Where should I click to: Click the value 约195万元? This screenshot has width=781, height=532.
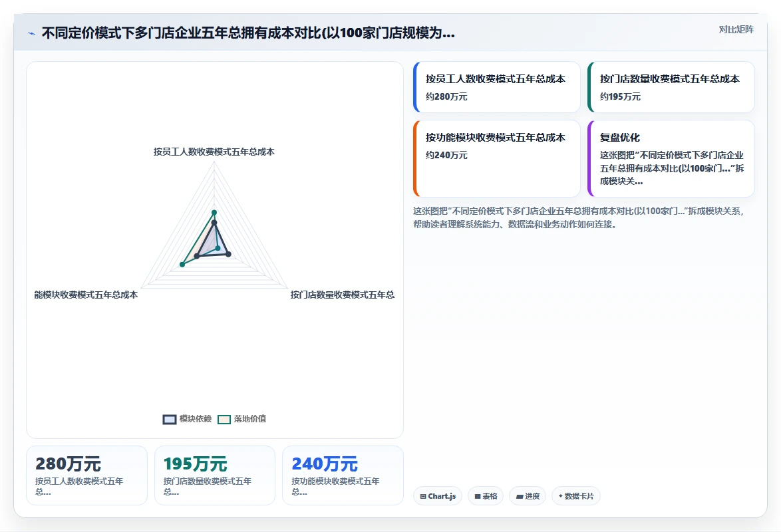click(620, 96)
